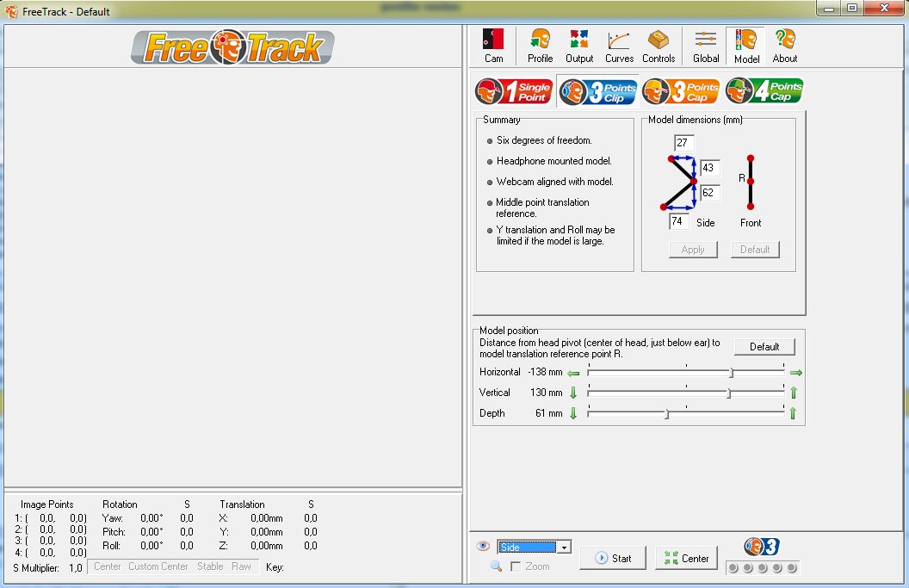The height and width of the screenshot is (588, 909).
Task: Start tracking with the Start button
Action: tap(613, 559)
